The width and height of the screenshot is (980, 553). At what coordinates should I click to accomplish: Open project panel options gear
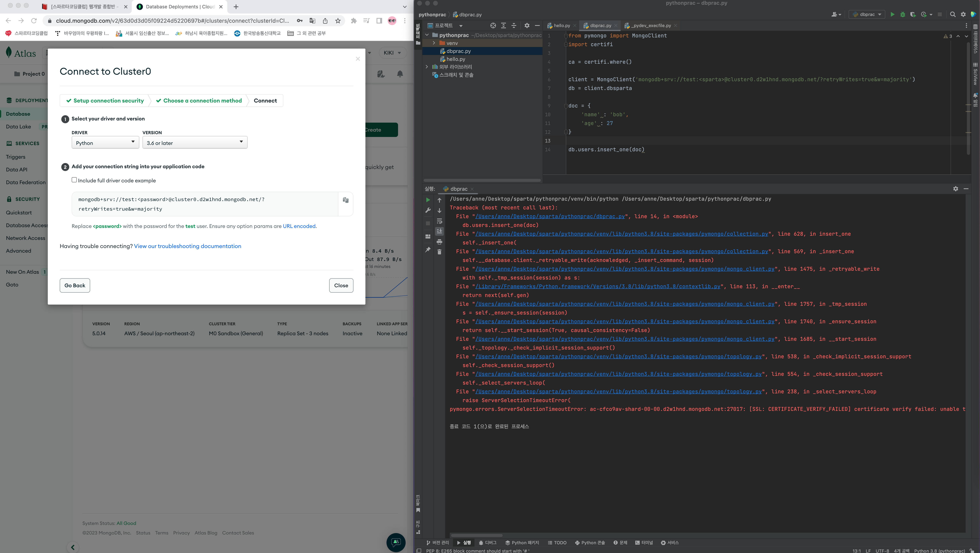(x=527, y=25)
